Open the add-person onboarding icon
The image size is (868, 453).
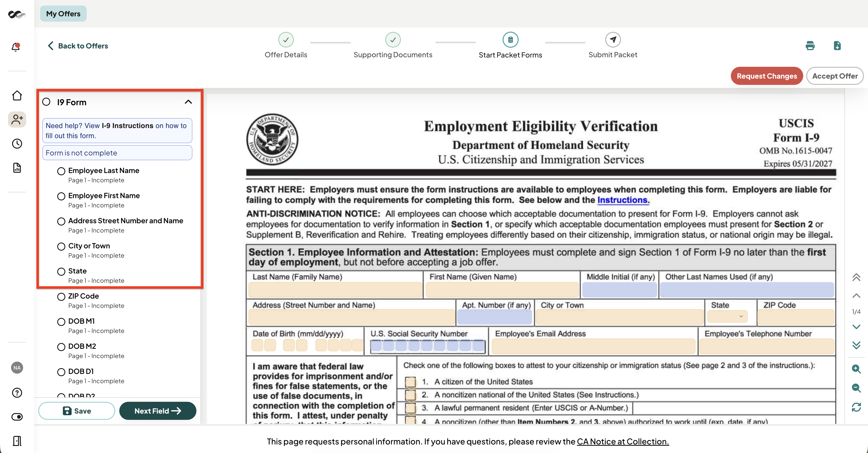(17, 120)
